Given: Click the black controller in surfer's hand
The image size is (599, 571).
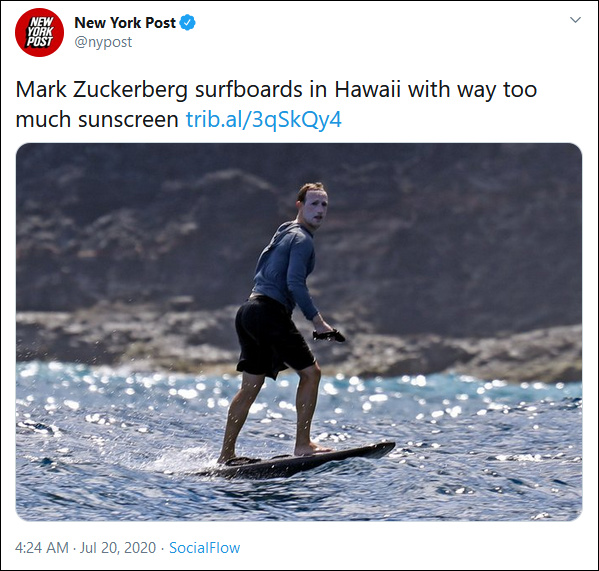Looking at the screenshot, I should tap(329, 336).
